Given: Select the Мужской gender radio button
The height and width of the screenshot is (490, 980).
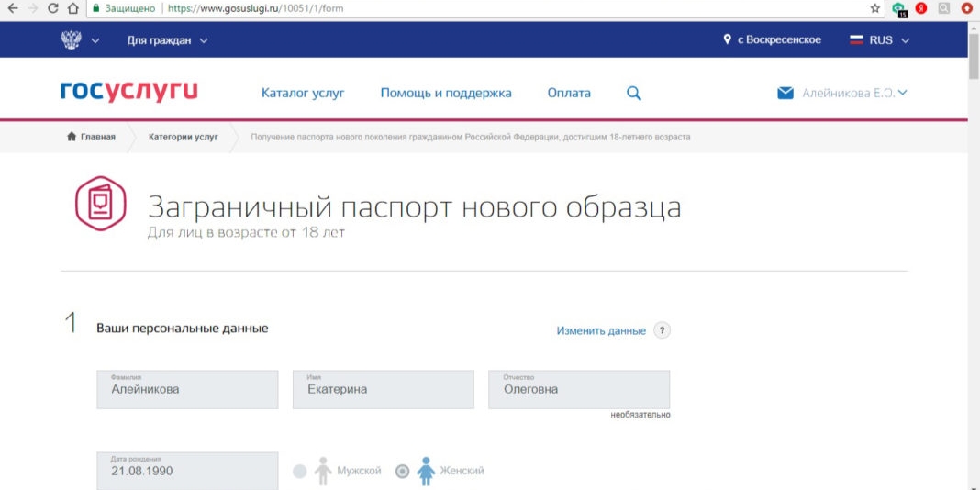Looking at the screenshot, I should 299,471.
